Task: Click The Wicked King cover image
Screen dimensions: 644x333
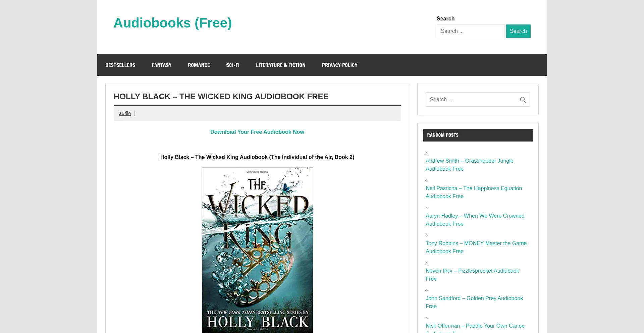Action: [257, 250]
